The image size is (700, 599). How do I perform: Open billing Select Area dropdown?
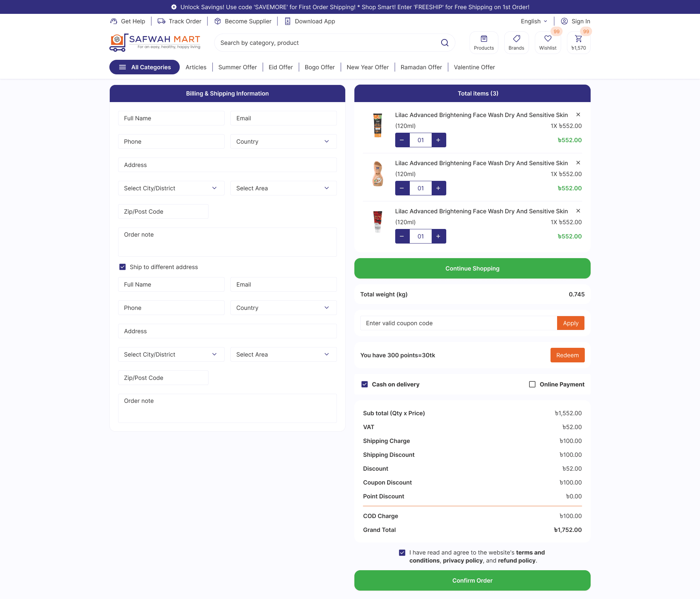pyautogui.click(x=284, y=188)
